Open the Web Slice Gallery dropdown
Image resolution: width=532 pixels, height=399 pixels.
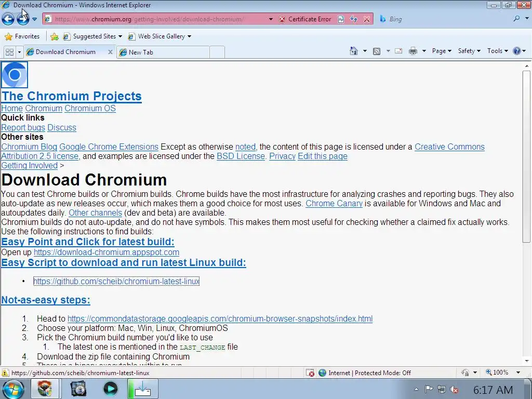[x=160, y=36]
